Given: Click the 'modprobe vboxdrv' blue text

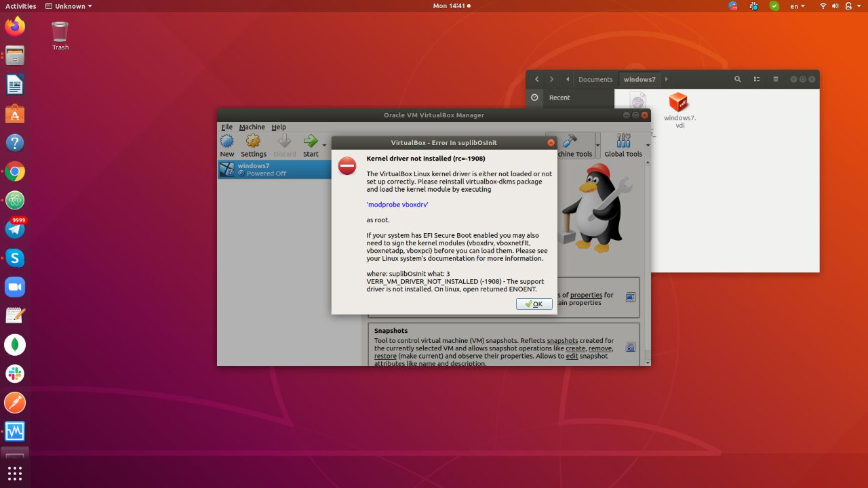Looking at the screenshot, I should (x=397, y=204).
